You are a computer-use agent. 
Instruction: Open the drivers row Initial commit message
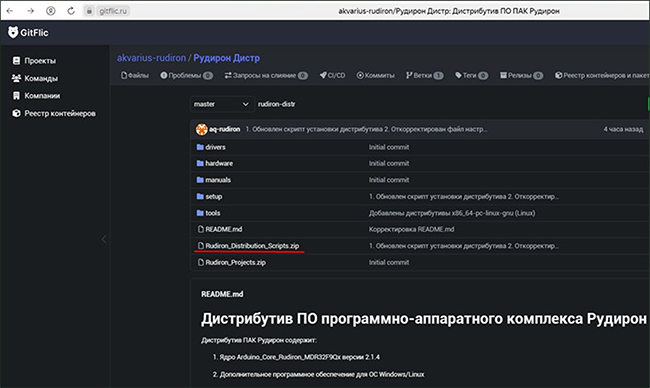(389, 147)
